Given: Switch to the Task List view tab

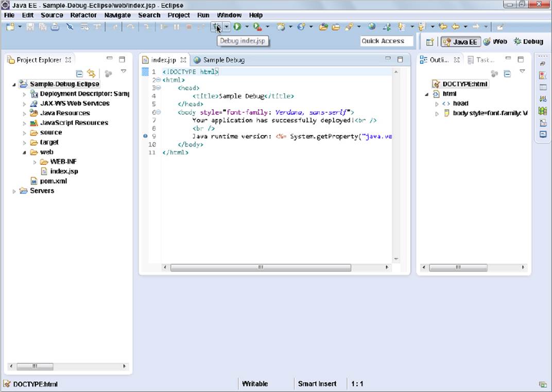Looking at the screenshot, I should [x=481, y=60].
